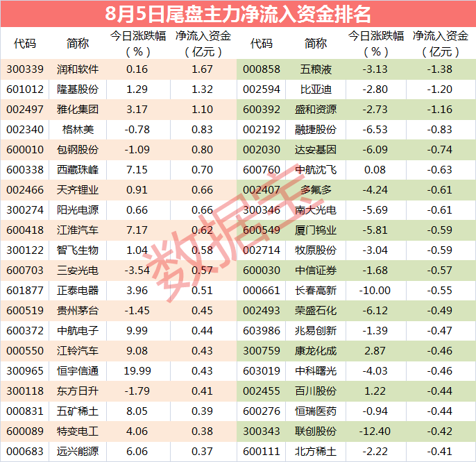The image size is (476, 462).
Task: Select stock name 联创股份
Action: 316,431
